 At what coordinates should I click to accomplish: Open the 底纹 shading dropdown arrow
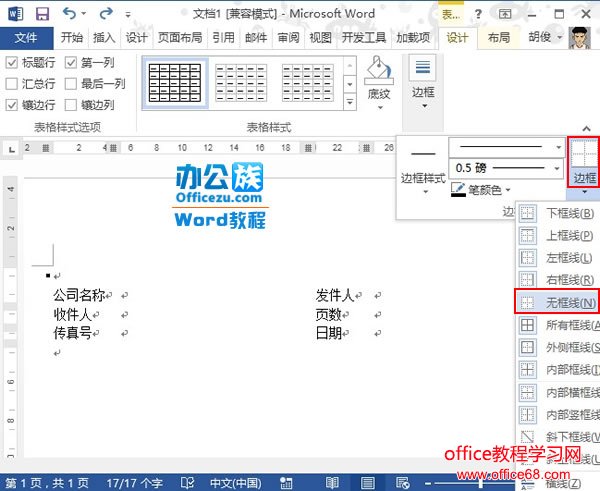pos(380,108)
